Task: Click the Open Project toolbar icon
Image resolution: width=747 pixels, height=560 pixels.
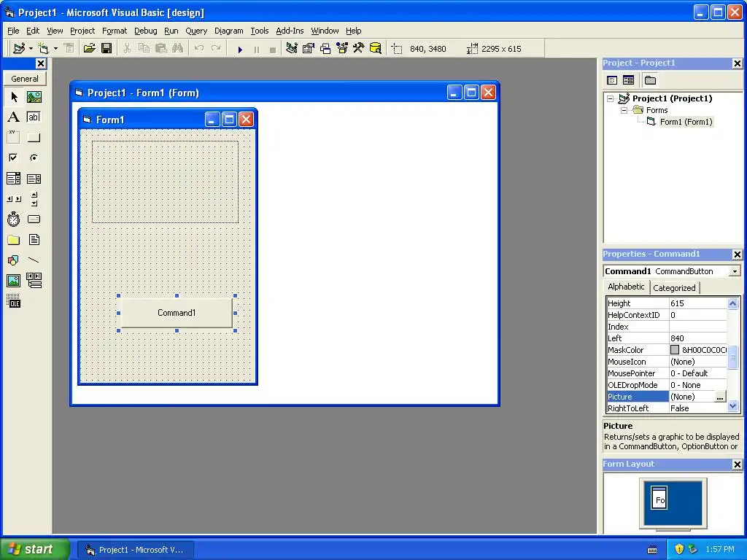Action: 89,48
